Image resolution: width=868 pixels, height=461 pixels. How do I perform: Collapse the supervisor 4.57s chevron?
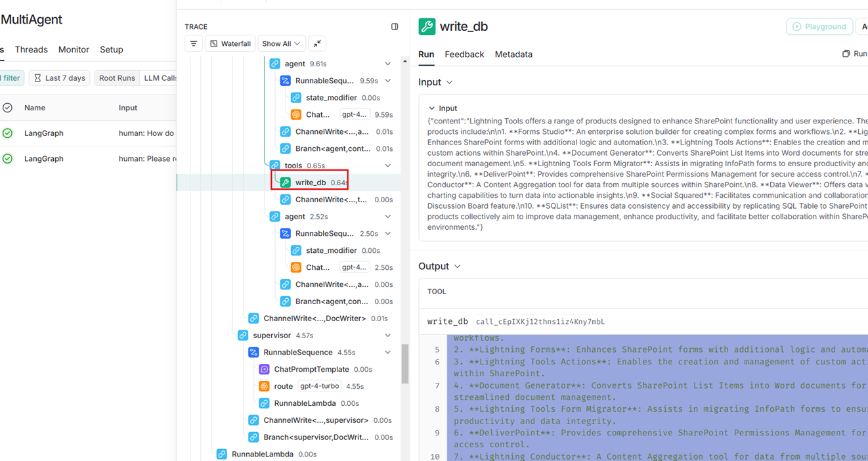(x=387, y=336)
